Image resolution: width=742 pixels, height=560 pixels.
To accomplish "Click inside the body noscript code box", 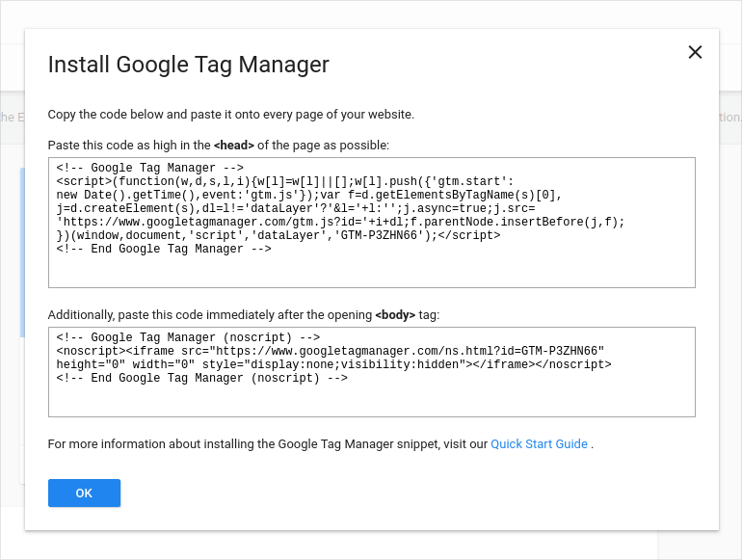I will point(371,399).
